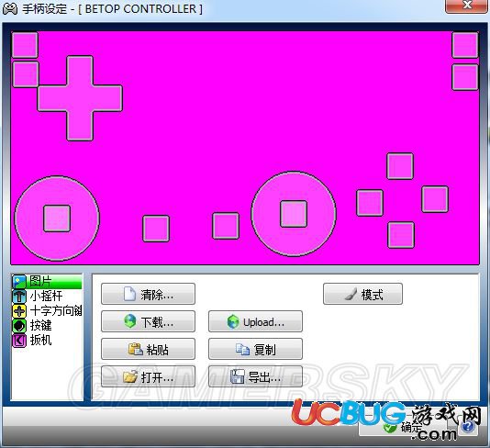Select the 小摇杆 joystick icon in list
The image size is (490, 448).
point(19,296)
